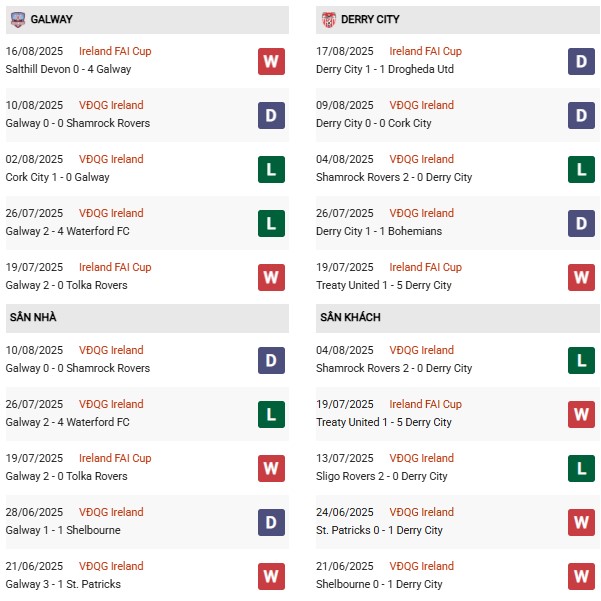Click the D badge for Galway 1 - 1 Shelbourne
Viewport: 601px width, 601px height.
pos(271,522)
